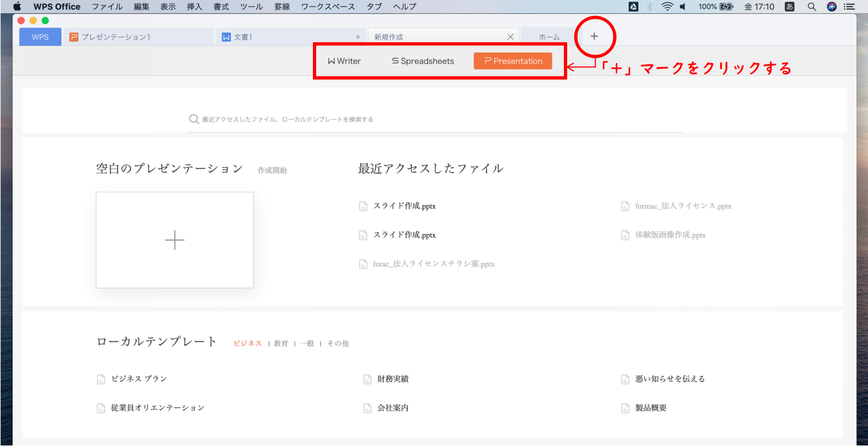The image size is (868, 446).
Task: Open the ツール menu
Action: [x=252, y=7]
